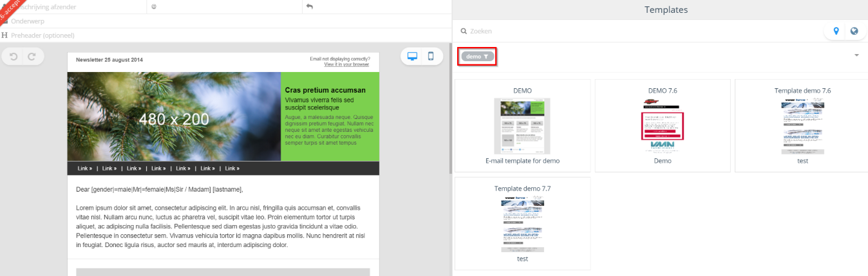Expand the filter dropdown arrow
The image size is (868, 276).
point(856,55)
